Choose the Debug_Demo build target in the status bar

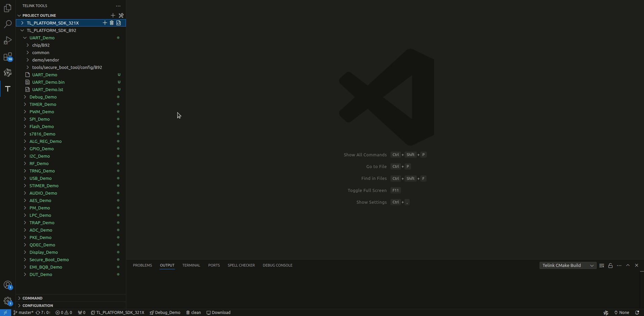pyautogui.click(x=165, y=313)
